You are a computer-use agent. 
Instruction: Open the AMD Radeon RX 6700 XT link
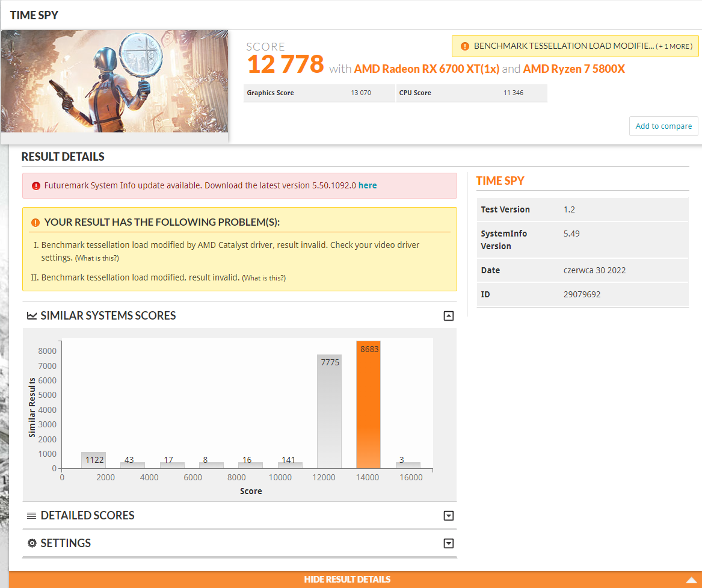click(426, 69)
